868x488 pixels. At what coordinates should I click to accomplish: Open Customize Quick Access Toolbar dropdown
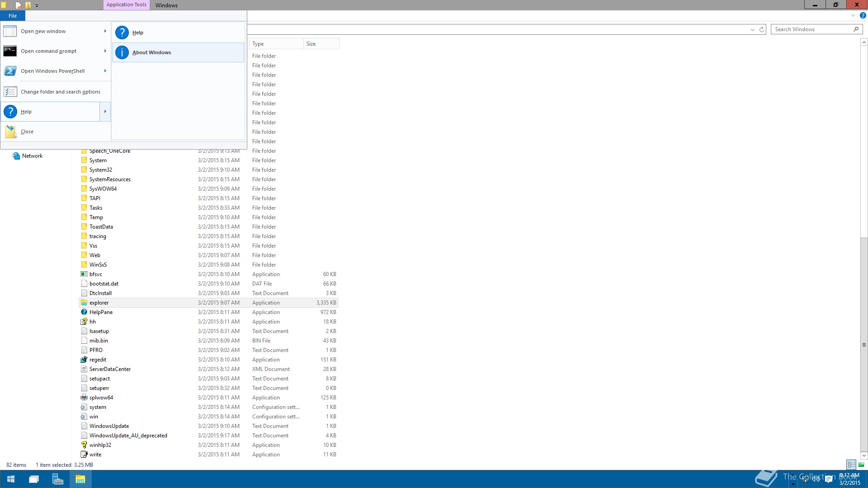(37, 5)
